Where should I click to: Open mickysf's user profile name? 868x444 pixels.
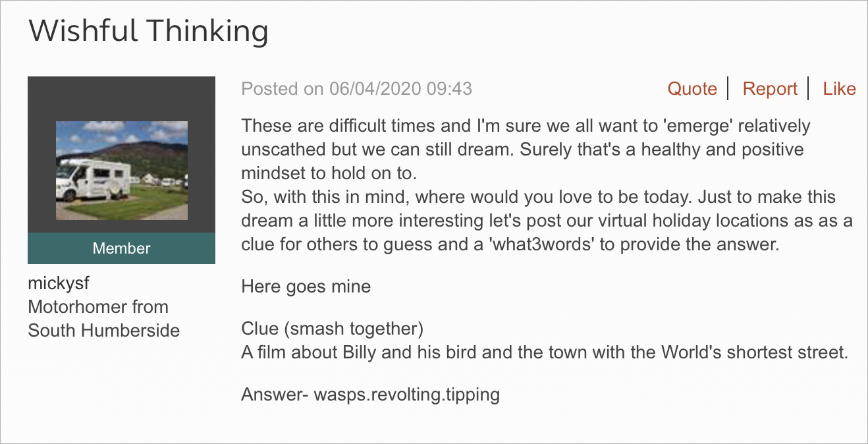(59, 284)
